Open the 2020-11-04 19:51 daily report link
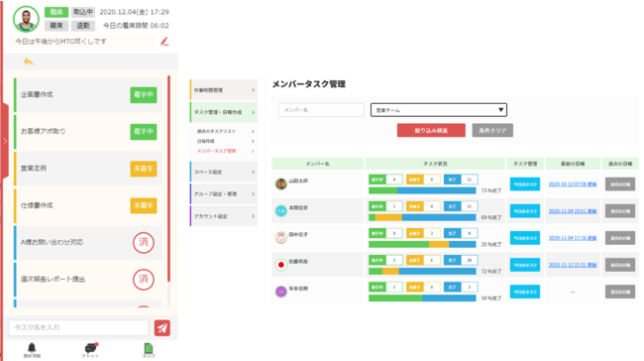This screenshot has height=361, width=644. (x=573, y=211)
